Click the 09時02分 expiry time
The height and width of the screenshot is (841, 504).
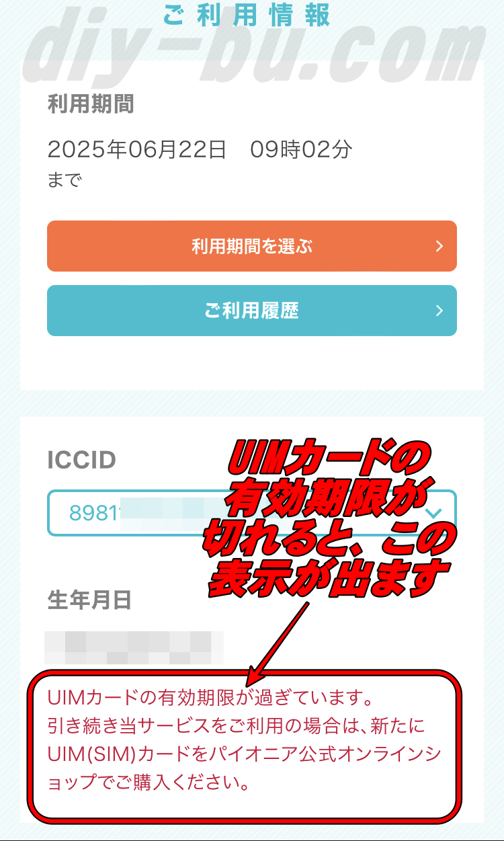click(301, 149)
